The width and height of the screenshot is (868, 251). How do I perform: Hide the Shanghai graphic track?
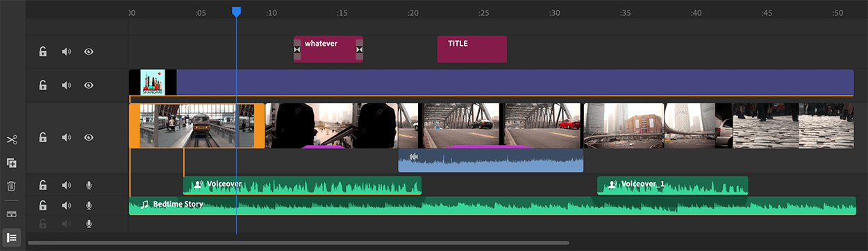[x=89, y=85]
